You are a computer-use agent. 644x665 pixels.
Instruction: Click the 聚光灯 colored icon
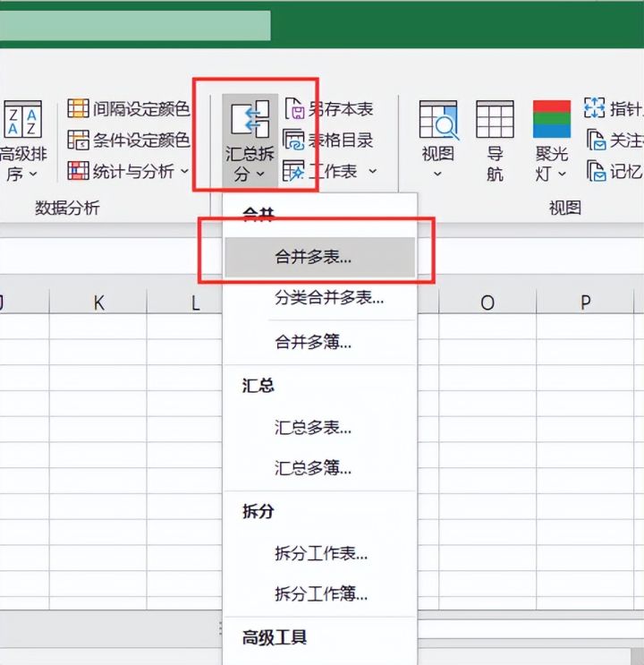(x=551, y=119)
